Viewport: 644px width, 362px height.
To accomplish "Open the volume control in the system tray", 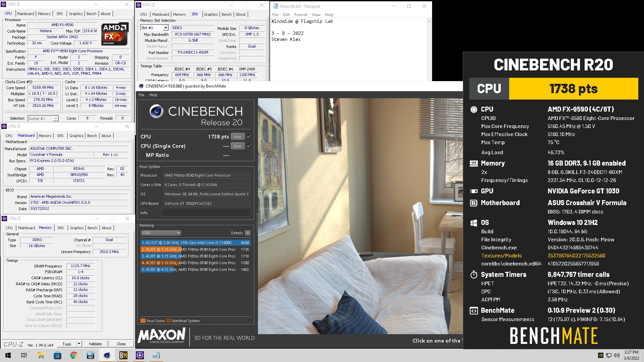I will click(x=616, y=355).
